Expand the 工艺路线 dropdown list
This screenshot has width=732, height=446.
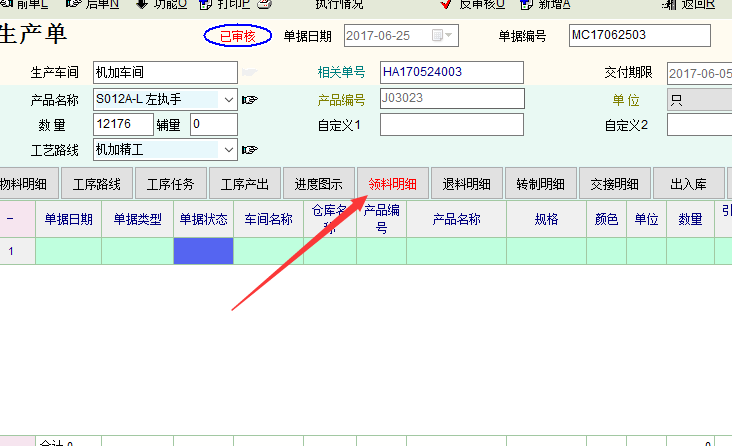[228, 150]
